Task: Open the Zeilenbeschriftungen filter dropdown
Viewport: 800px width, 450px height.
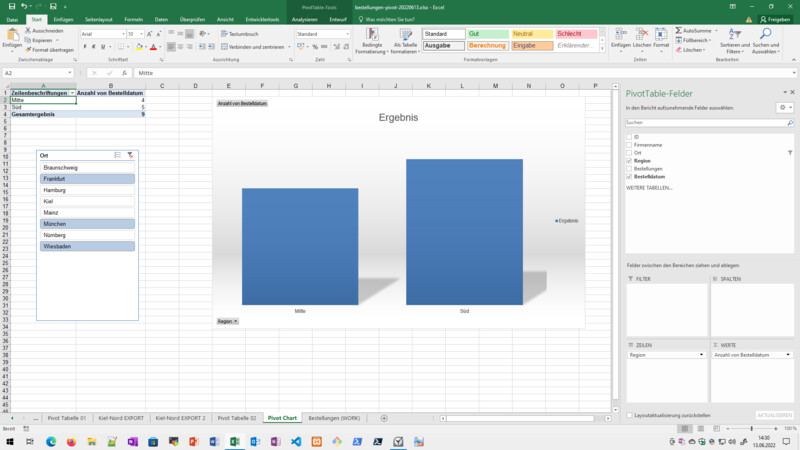Action: click(x=72, y=93)
